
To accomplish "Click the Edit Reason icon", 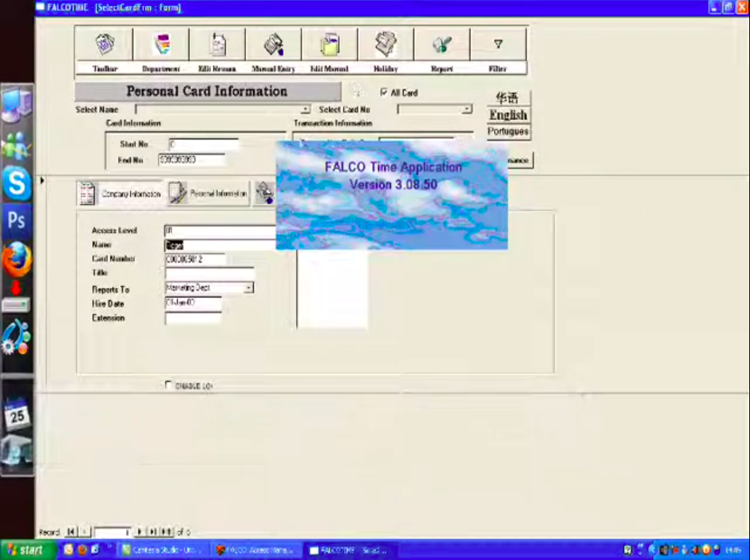I will point(217,45).
